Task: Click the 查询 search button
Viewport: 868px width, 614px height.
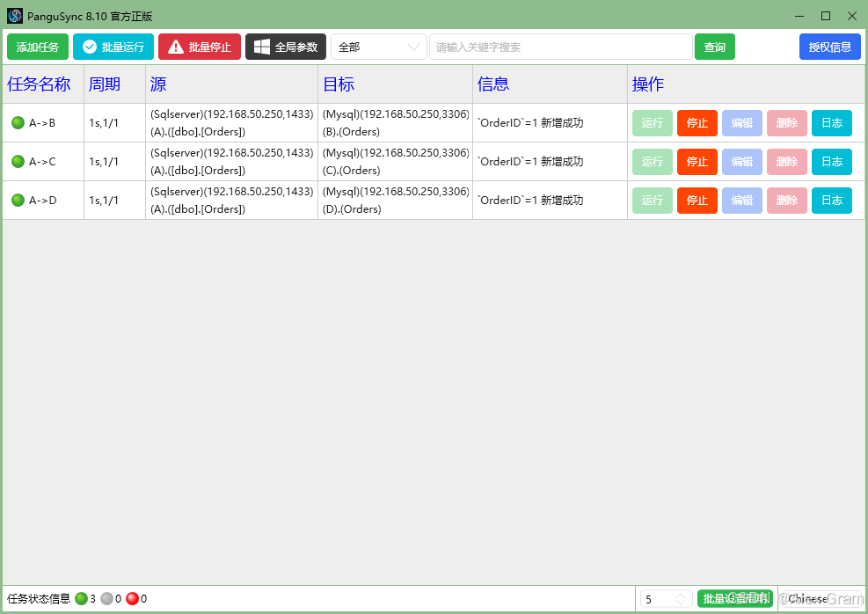Action: click(715, 47)
